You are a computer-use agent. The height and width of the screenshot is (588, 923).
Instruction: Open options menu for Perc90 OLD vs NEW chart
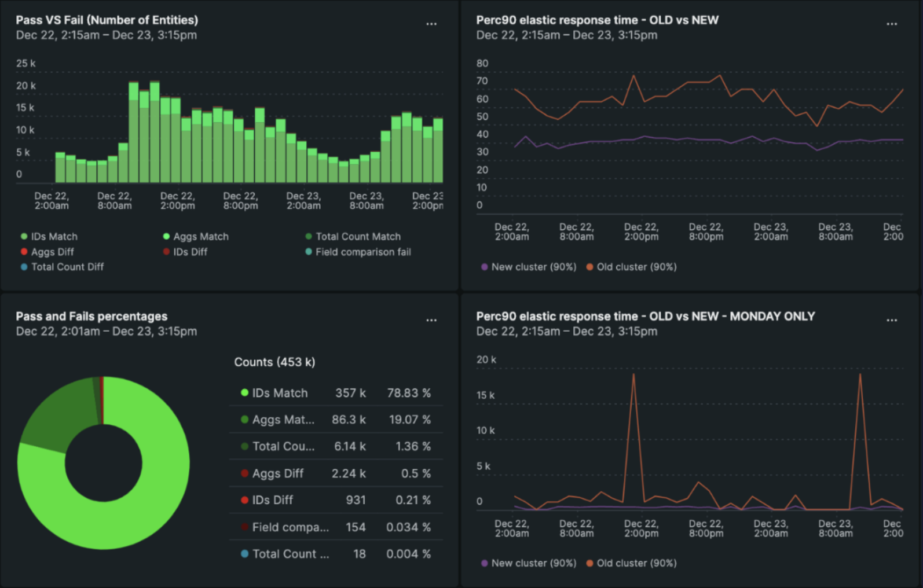click(891, 24)
